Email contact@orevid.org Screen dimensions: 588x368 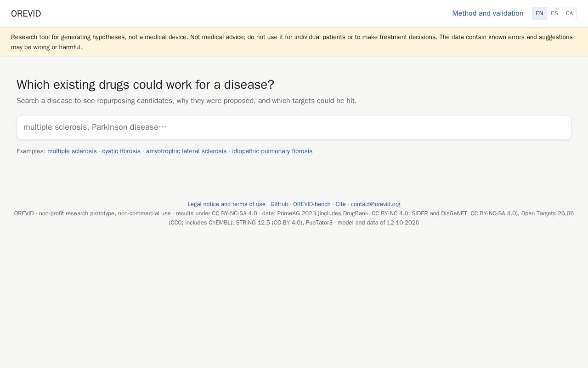pyautogui.click(x=375, y=204)
